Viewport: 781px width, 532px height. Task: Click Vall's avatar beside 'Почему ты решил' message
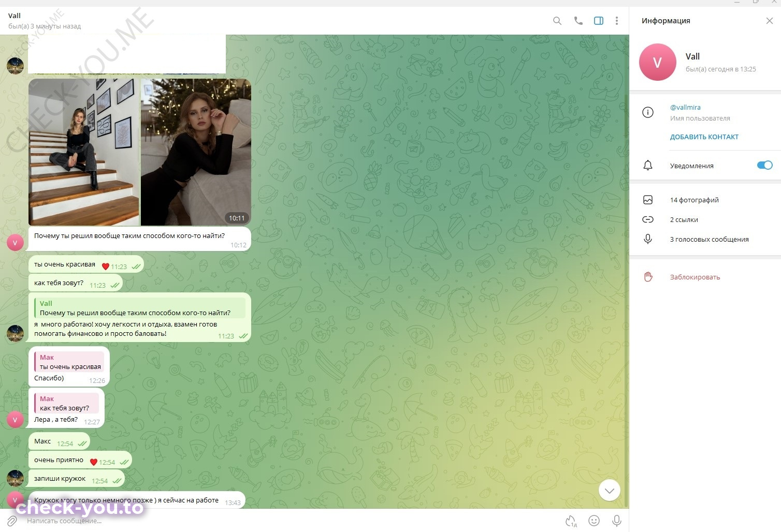click(15, 242)
